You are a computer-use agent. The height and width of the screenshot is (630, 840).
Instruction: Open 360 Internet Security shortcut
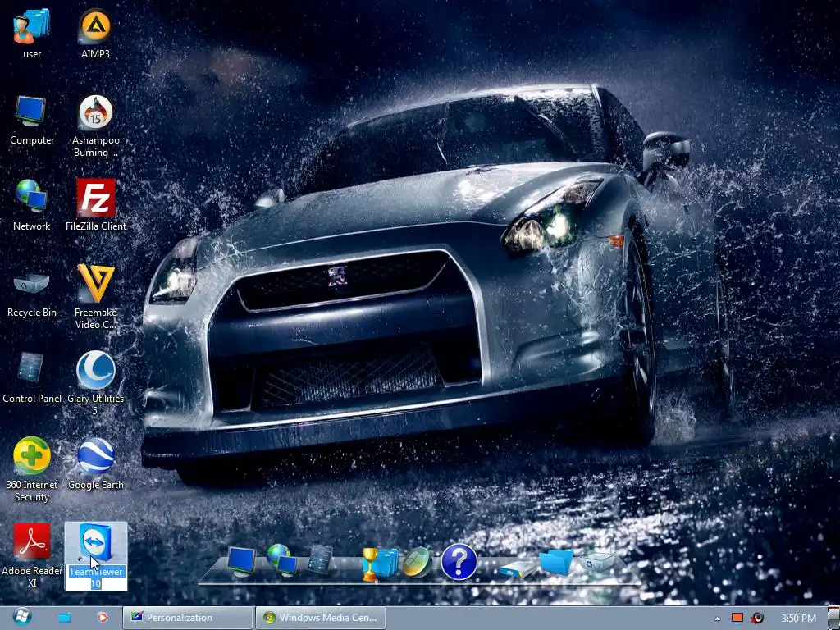[32, 470]
